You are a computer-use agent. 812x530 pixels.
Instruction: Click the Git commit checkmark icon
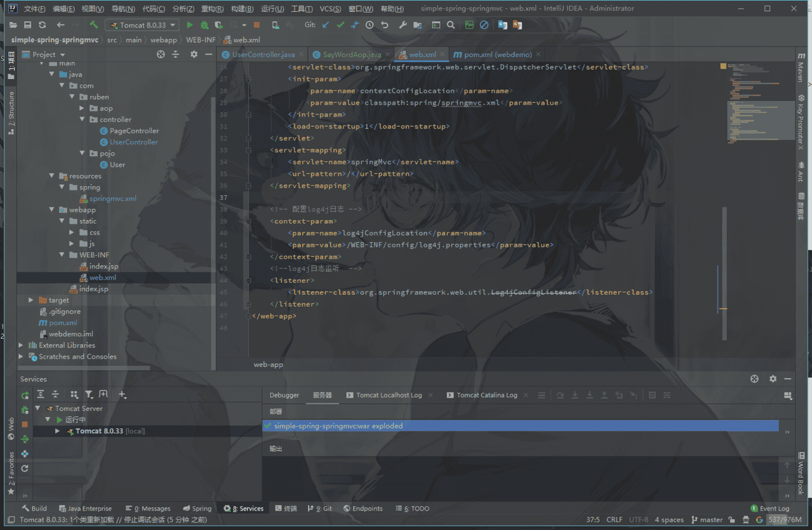(x=340, y=25)
